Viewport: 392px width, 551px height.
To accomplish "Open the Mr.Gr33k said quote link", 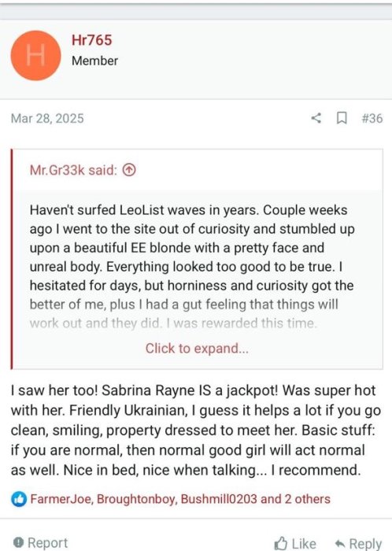I will (73, 170).
